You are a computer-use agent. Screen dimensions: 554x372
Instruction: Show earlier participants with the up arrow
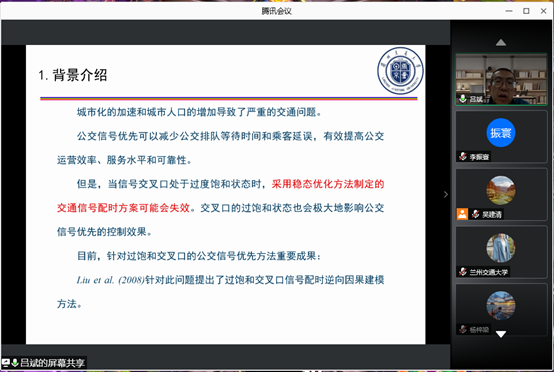501,43
